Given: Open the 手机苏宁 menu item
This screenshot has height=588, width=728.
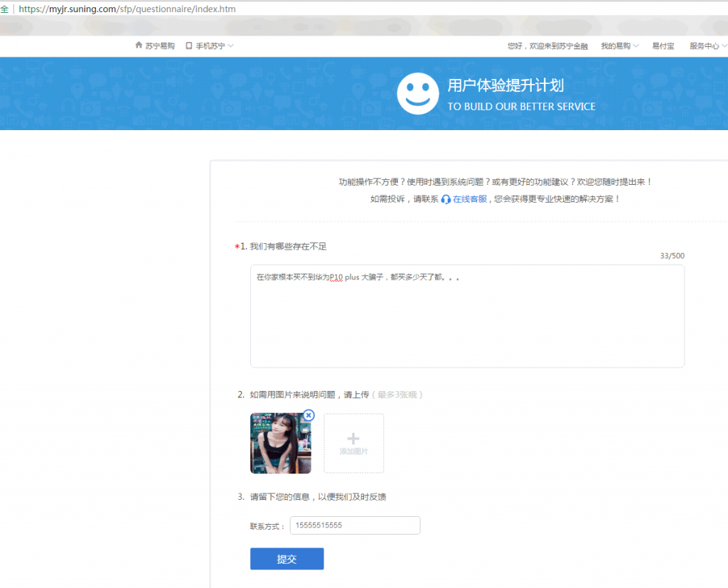Looking at the screenshot, I should tap(210, 46).
